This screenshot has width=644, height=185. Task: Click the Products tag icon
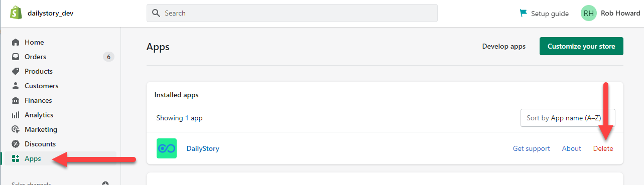pos(16,71)
